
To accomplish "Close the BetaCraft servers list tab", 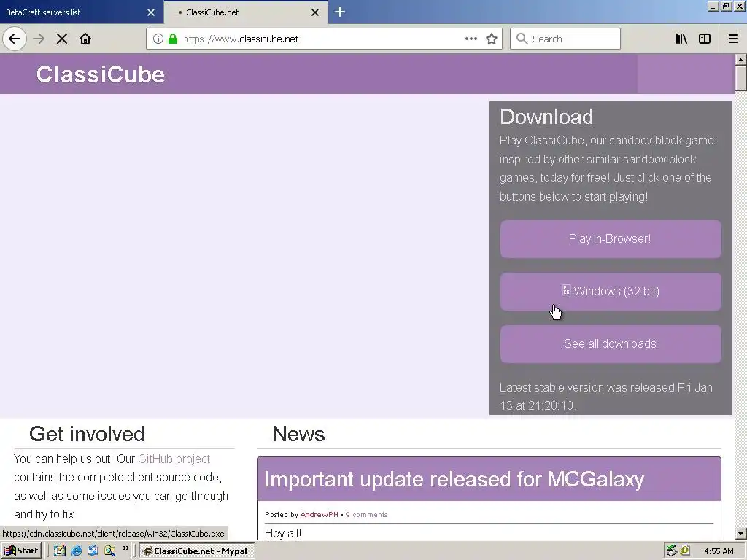I will [151, 12].
